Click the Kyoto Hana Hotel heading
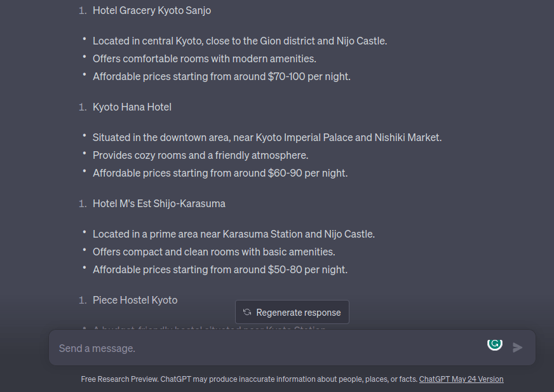Viewport: 554px width, 392px height. [132, 107]
